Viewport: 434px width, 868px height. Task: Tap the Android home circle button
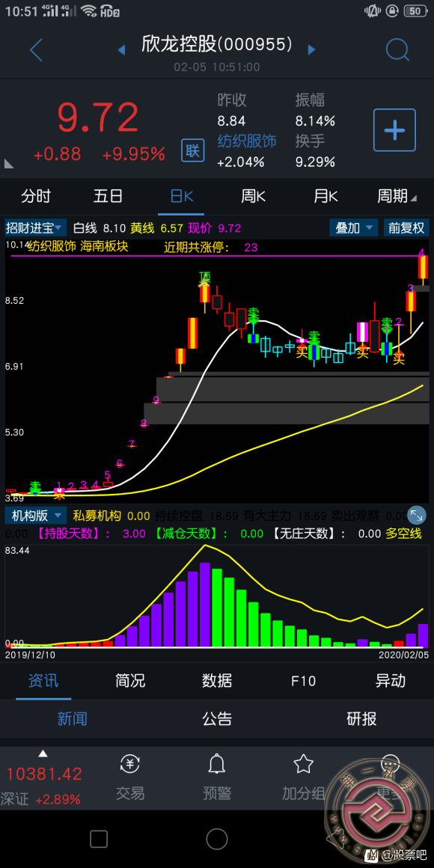click(216, 840)
